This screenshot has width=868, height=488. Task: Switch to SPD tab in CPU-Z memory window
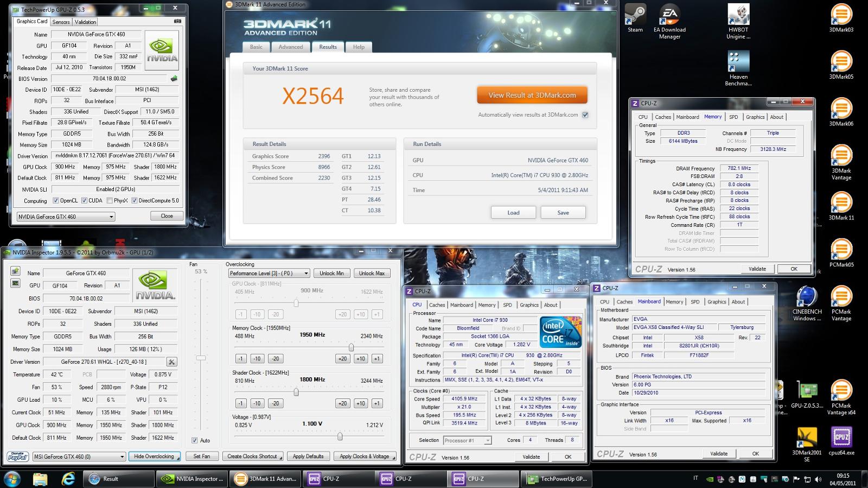(733, 117)
